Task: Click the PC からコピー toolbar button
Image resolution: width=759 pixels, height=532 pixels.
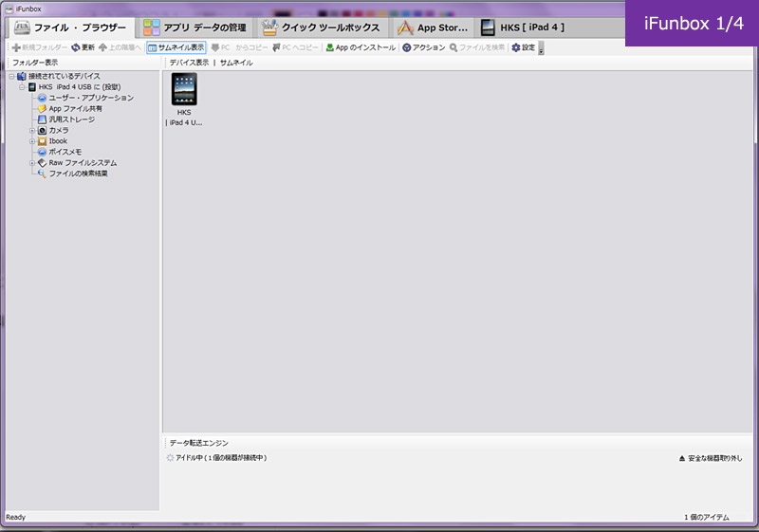Action: [x=239, y=47]
